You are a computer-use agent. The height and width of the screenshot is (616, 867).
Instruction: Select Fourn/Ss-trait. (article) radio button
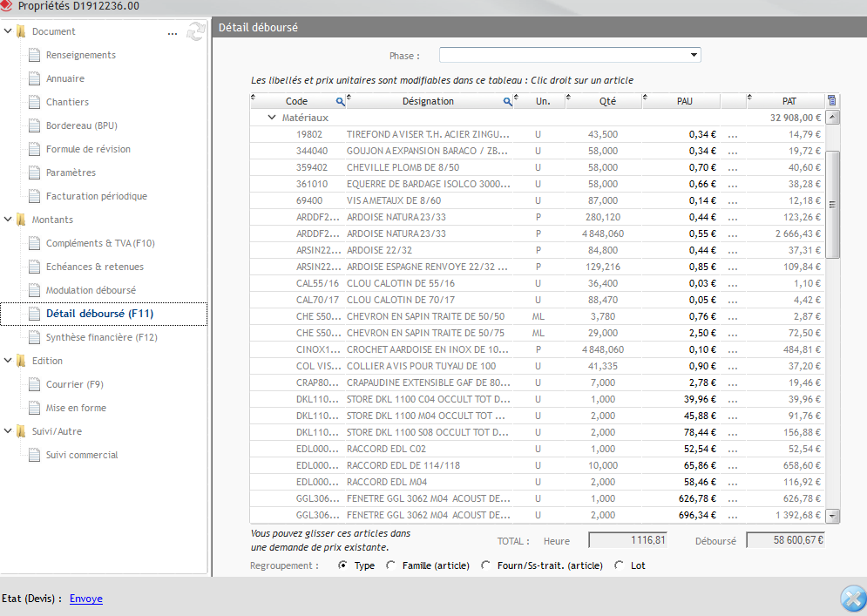point(485,565)
